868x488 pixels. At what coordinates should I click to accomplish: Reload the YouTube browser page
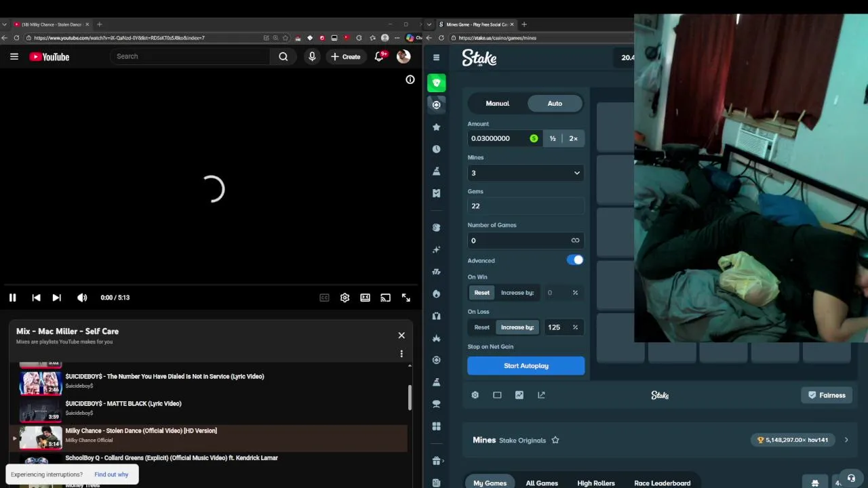[16, 38]
